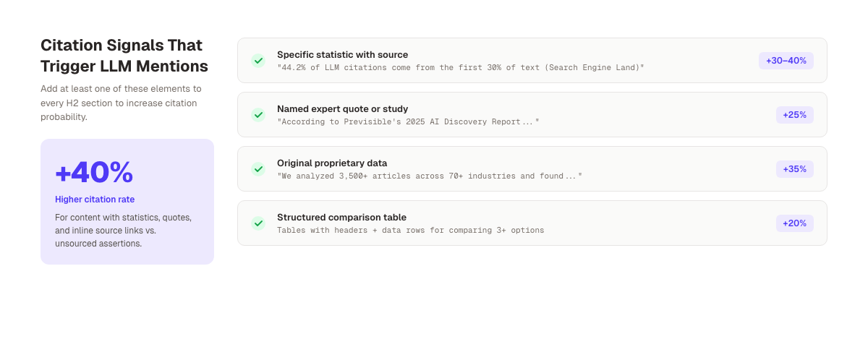Click the check icon for Original proprietary data
Screen dimensions: 868x347
point(258,169)
